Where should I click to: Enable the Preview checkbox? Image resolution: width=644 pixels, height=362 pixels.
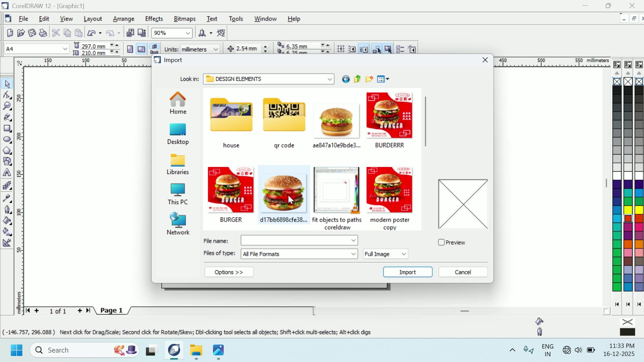(x=442, y=243)
